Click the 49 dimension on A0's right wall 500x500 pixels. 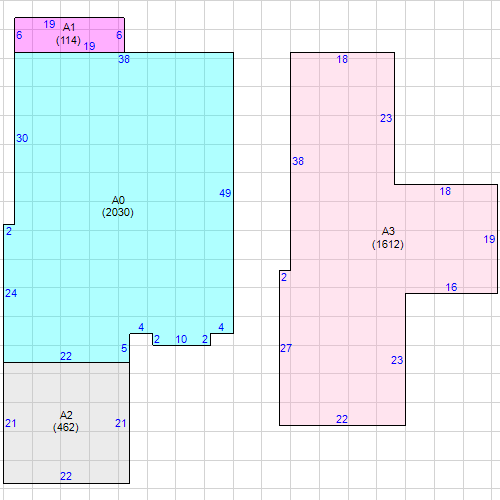(225, 193)
